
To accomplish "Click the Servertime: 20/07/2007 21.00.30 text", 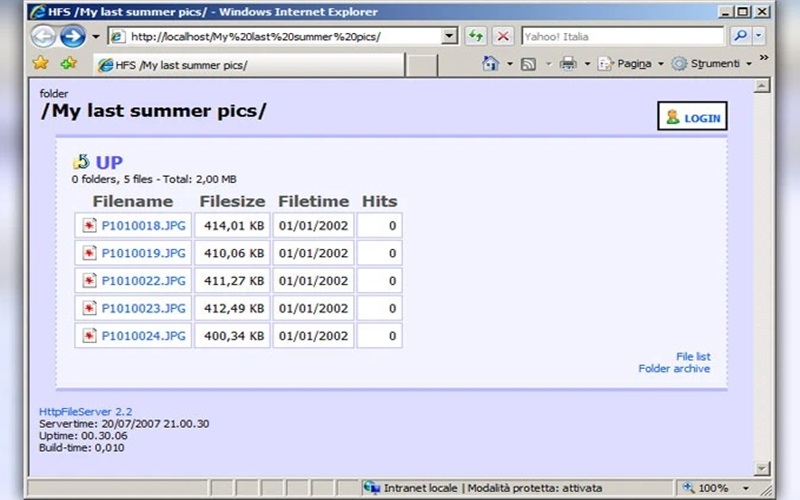I will (124, 423).
